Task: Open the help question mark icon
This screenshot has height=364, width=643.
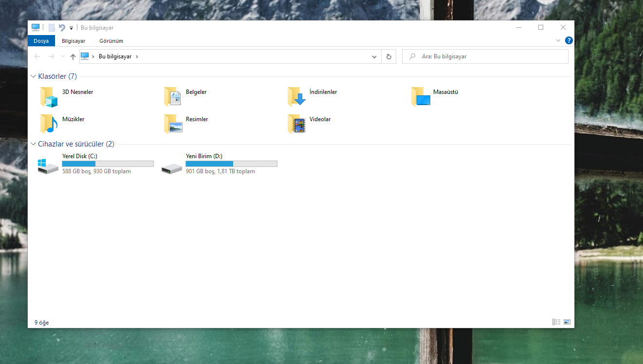Action: tap(569, 41)
